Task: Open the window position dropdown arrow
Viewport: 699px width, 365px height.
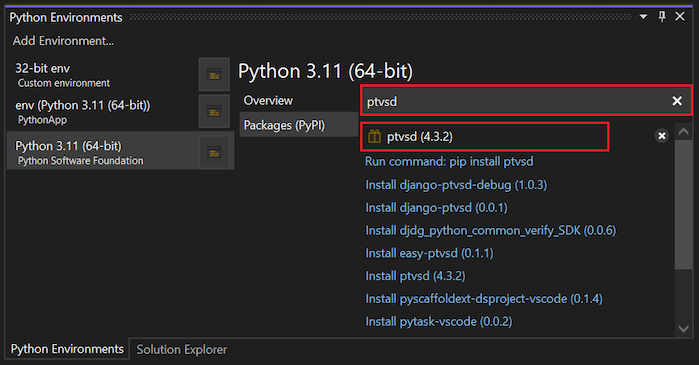Action: tap(643, 17)
